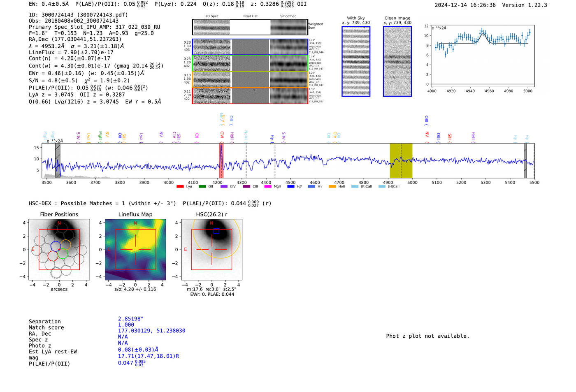Select the red-bordered fiber spectrum row
The height and width of the screenshot is (392, 576).
tap(250, 95)
